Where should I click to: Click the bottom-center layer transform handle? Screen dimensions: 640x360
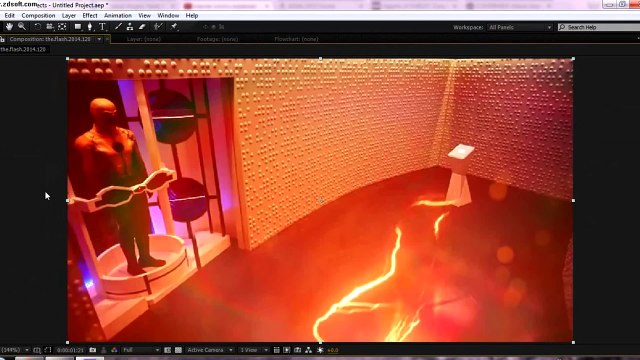pyautogui.click(x=320, y=342)
